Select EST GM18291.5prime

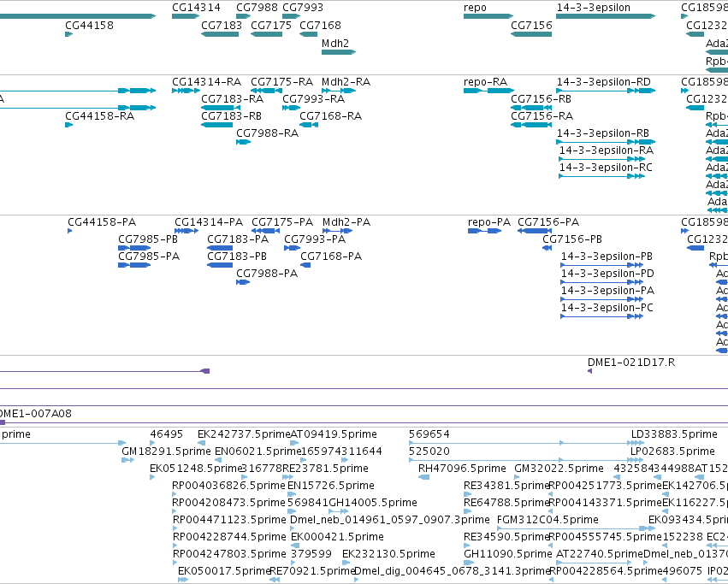pyautogui.click(x=166, y=451)
